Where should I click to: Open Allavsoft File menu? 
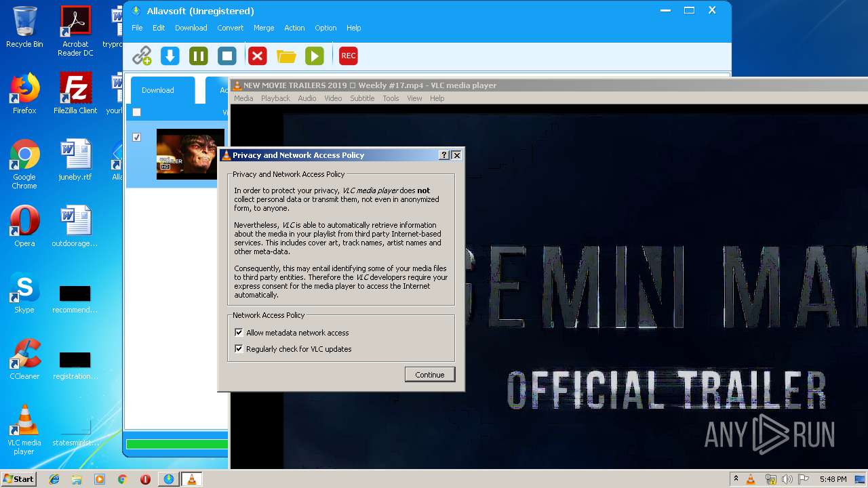click(137, 28)
